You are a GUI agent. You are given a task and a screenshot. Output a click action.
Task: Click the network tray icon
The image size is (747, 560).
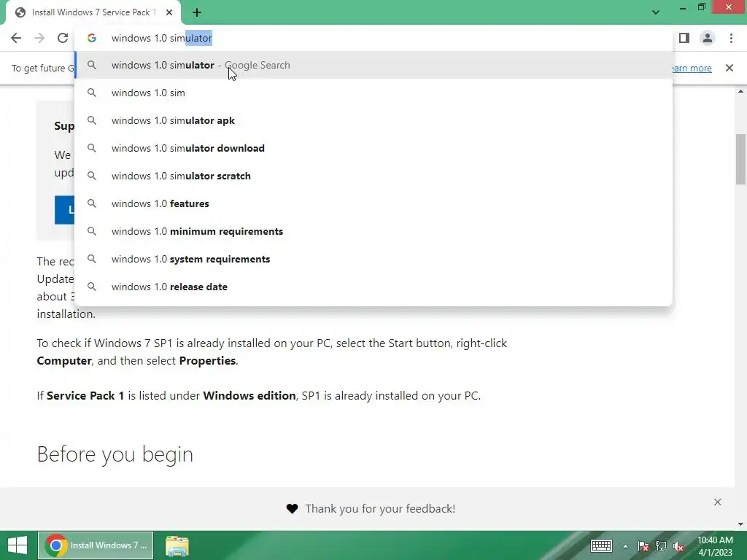click(x=661, y=546)
